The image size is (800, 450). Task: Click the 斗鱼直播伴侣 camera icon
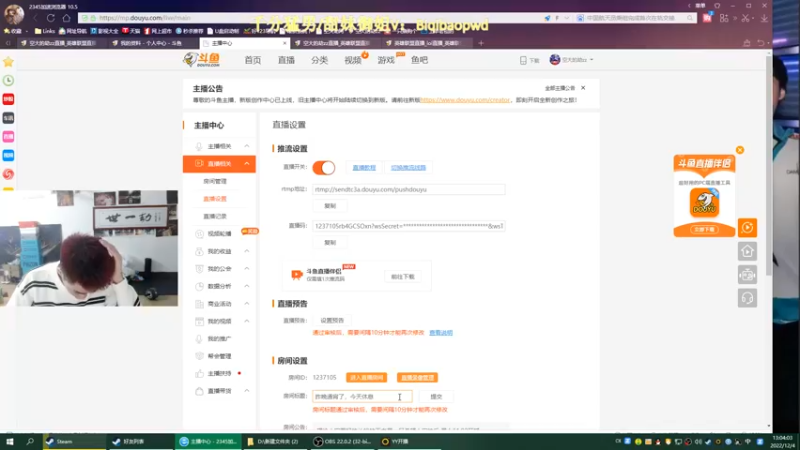click(296, 274)
